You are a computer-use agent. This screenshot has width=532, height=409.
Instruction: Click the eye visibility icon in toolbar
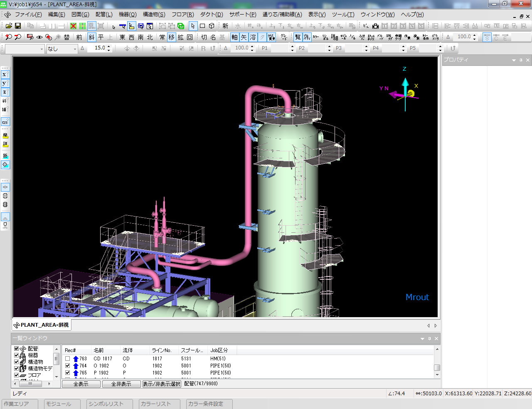pyautogui.click(x=39, y=37)
